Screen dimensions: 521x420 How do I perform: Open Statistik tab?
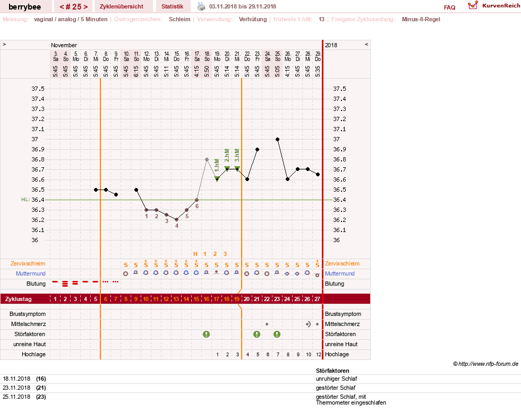pyautogui.click(x=172, y=6)
